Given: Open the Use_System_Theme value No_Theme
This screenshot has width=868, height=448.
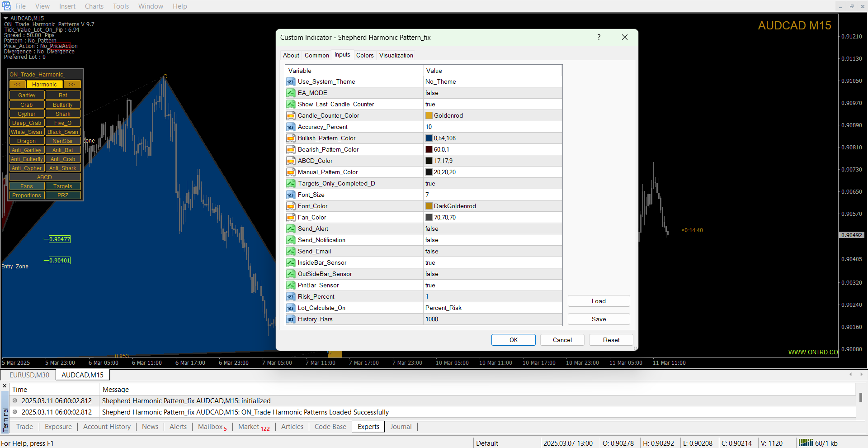Looking at the screenshot, I should tap(493, 82).
